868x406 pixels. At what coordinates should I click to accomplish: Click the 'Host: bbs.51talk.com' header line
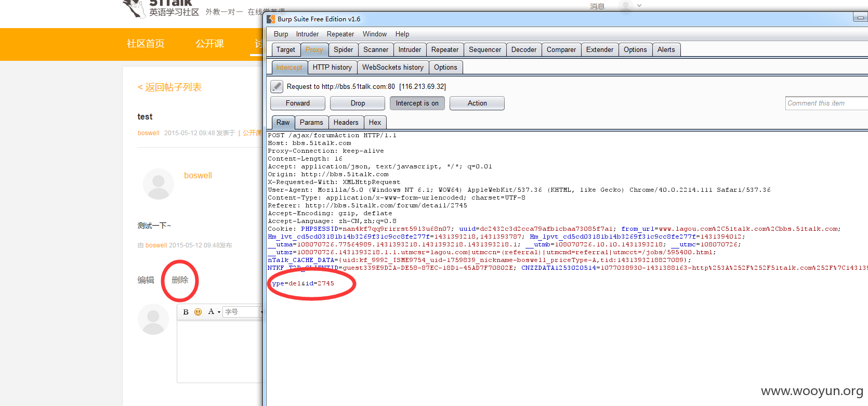[x=309, y=143]
